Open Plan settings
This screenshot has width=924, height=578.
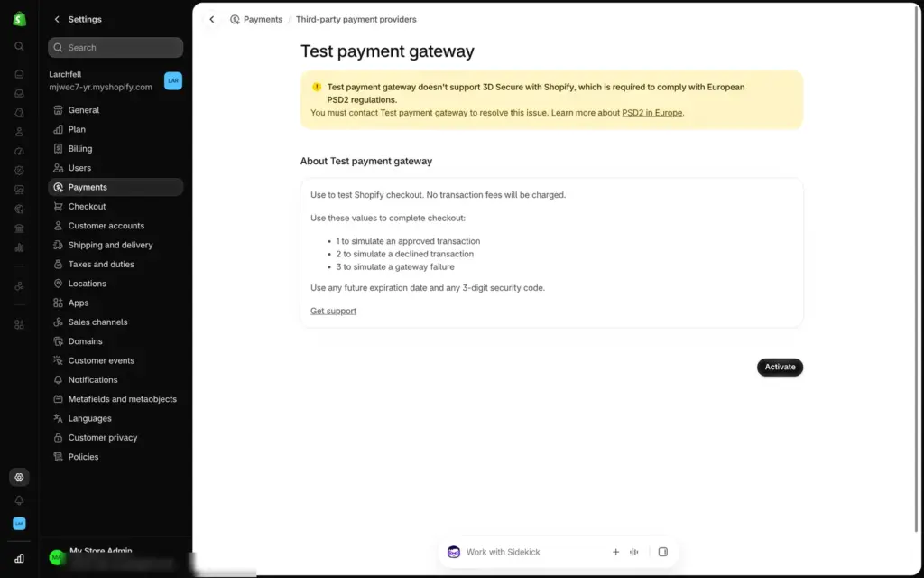point(115,129)
